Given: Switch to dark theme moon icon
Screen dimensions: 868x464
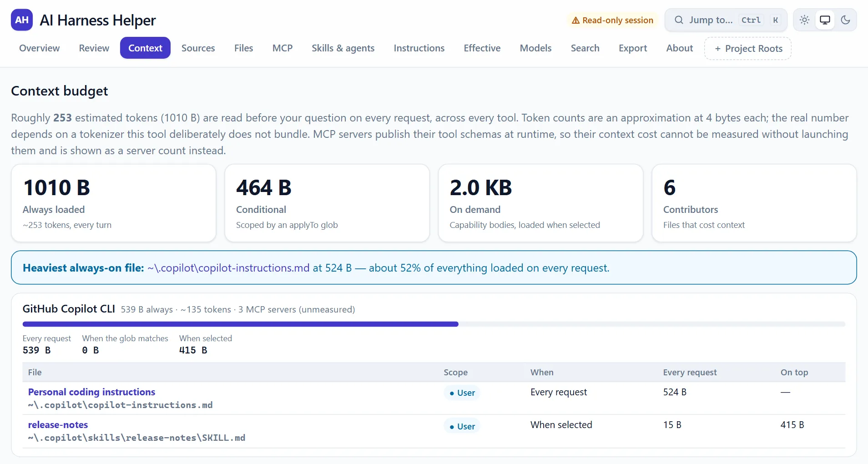Looking at the screenshot, I should click(845, 20).
